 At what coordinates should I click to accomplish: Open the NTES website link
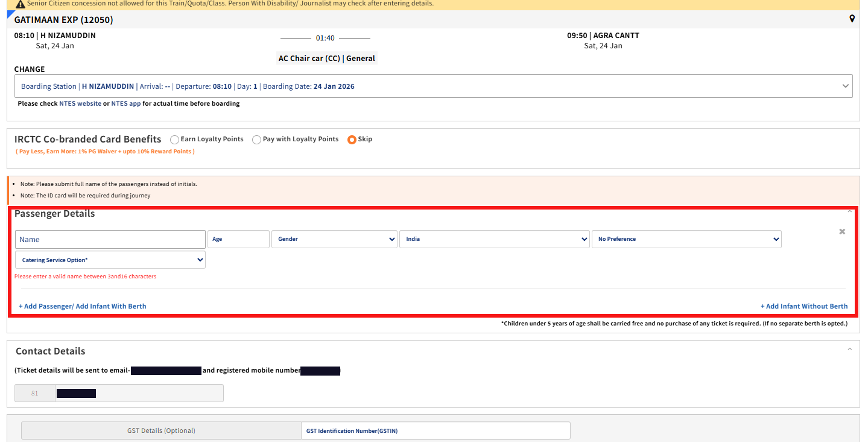click(x=80, y=104)
